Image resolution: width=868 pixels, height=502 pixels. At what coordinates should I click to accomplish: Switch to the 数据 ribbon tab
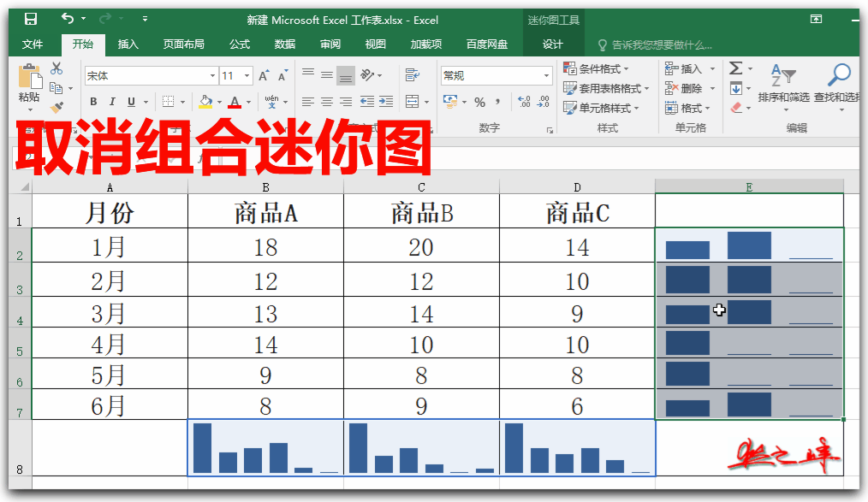(285, 44)
